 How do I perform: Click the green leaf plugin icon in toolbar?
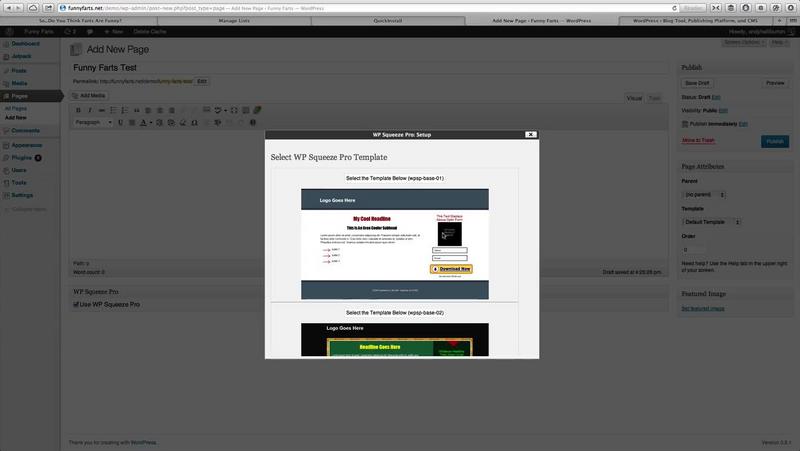click(258, 110)
